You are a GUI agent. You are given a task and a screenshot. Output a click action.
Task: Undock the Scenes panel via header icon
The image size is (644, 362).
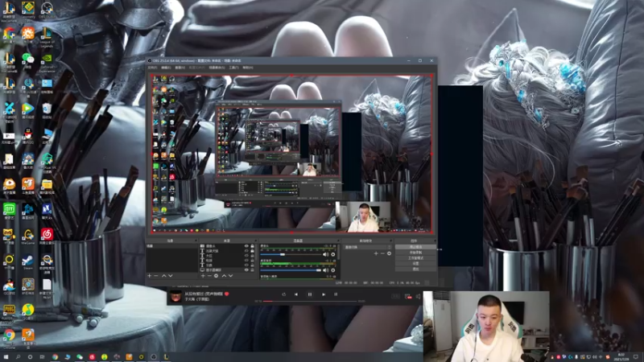click(196, 241)
